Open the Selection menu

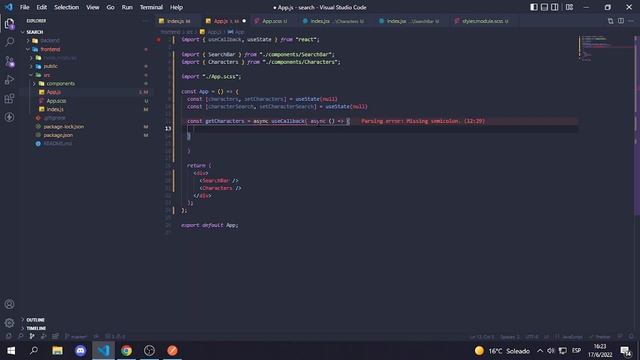[x=67, y=7]
